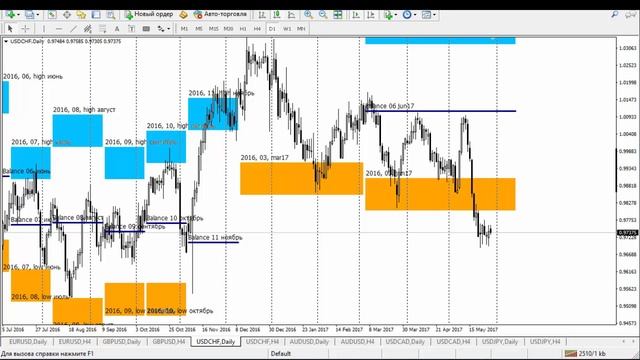Click the periods clock icon
The height and width of the screenshot is (360, 640).
pyautogui.click(x=407, y=15)
